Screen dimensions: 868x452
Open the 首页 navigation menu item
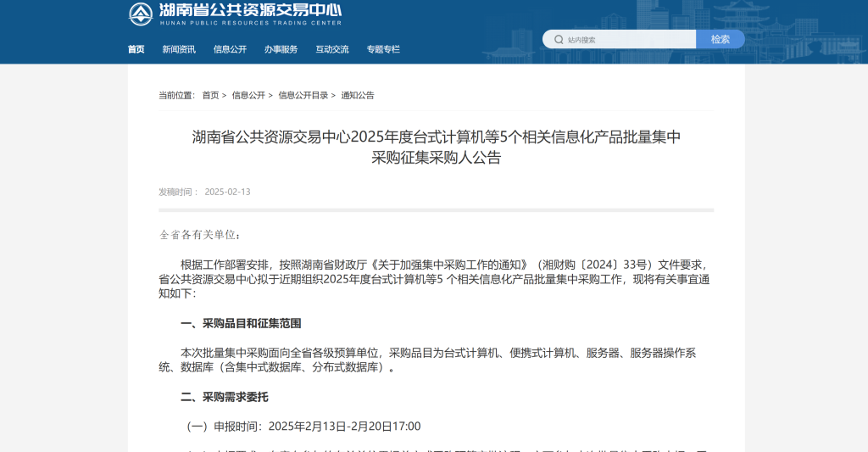pos(136,49)
